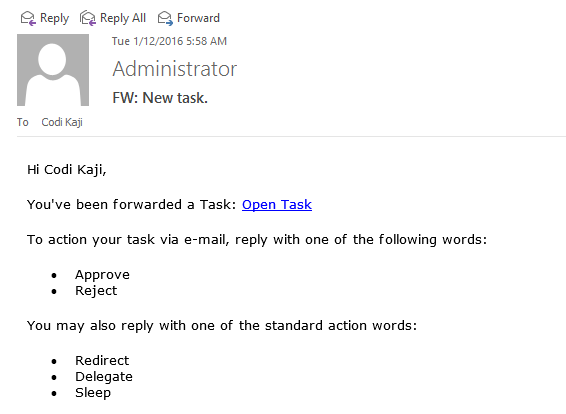566x414 pixels.
Task: Click the Forward envelope icon
Action: coord(165,18)
